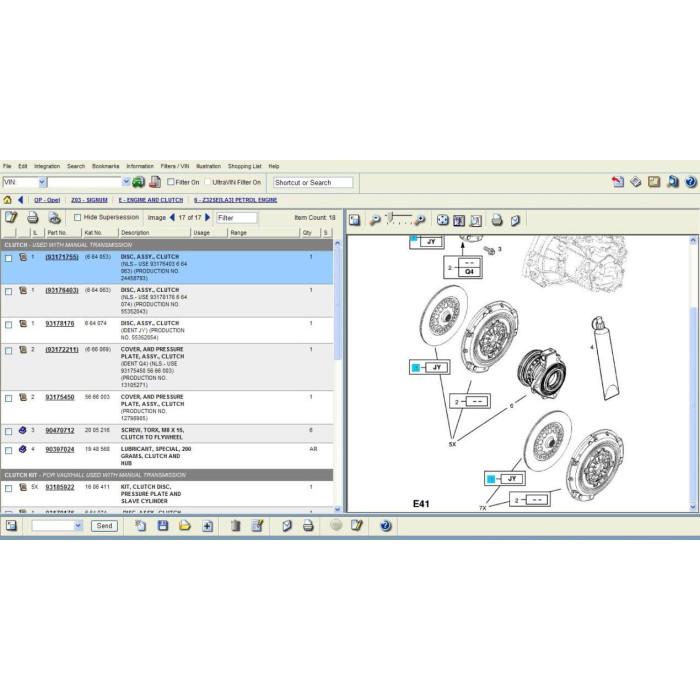Check the Hide Supersession checkbox
The width and height of the screenshot is (700, 700).
tap(77, 217)
